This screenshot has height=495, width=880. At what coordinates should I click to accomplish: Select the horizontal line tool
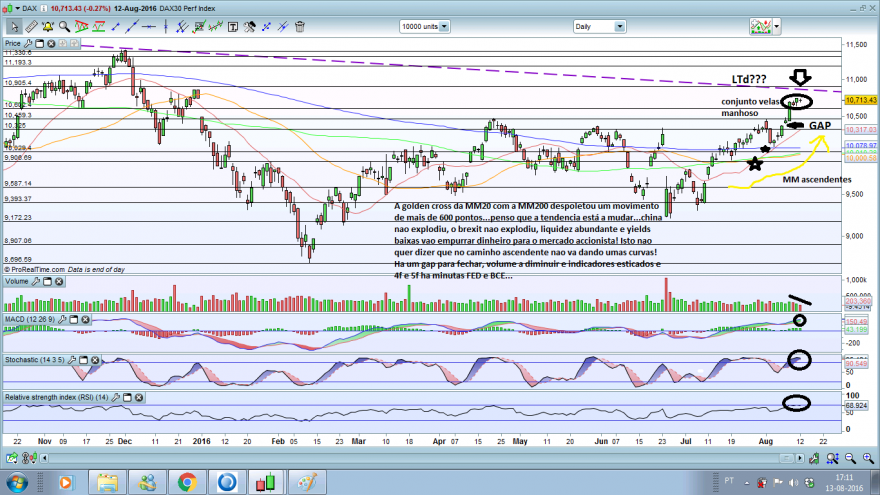(x=149, y=26)
